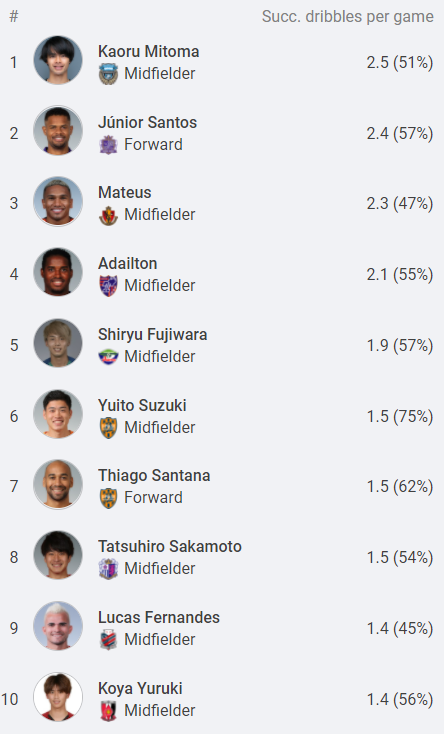444x734 pixels.
Task: Open Thiago Santana's player page
Action: coord(154,476)
